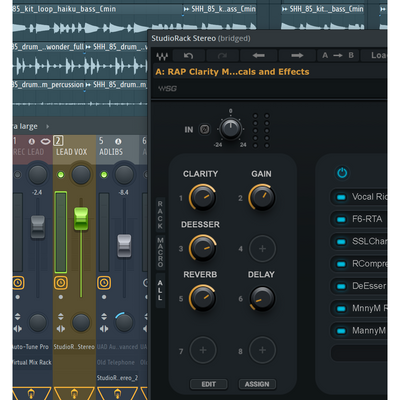Unmute REC LEAD track with its LED
The height and width of the screenshot is (400, 400).
pos(17,175)
